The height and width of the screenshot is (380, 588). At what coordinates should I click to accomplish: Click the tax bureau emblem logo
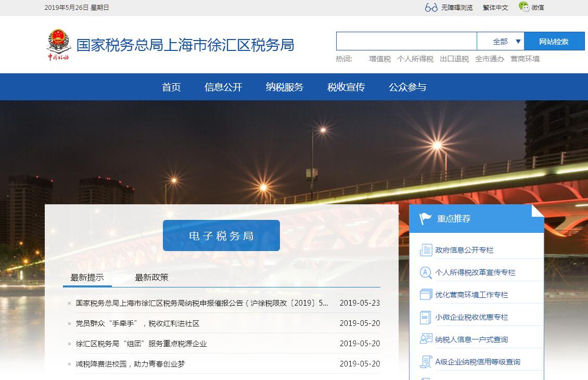click(58, 45)
